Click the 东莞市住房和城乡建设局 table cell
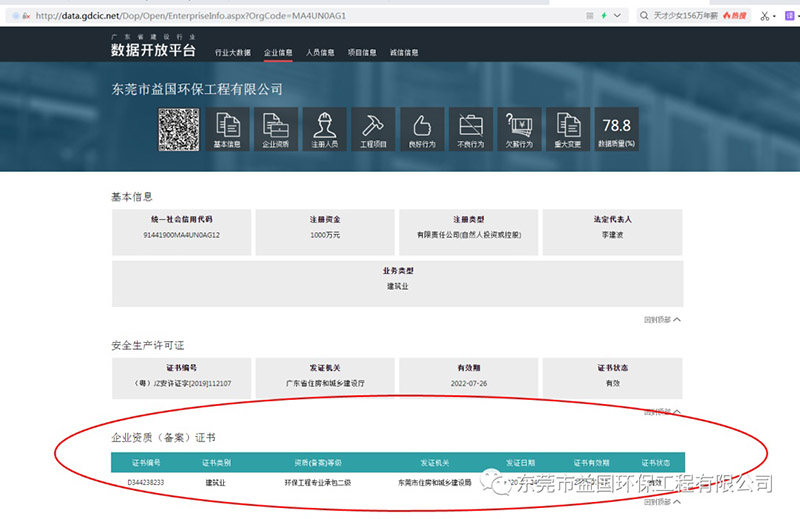This screenshot has height=519, width=800. [435, 482]
